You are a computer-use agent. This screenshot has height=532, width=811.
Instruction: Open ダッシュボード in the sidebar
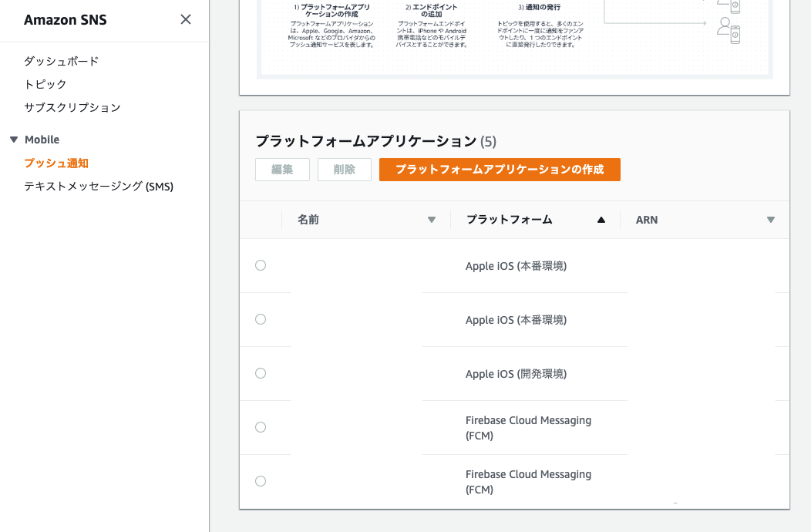(x=61, y=61)
